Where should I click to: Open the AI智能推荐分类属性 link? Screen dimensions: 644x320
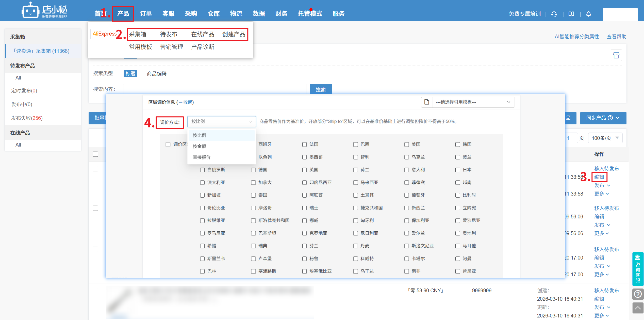coord(576,37)
